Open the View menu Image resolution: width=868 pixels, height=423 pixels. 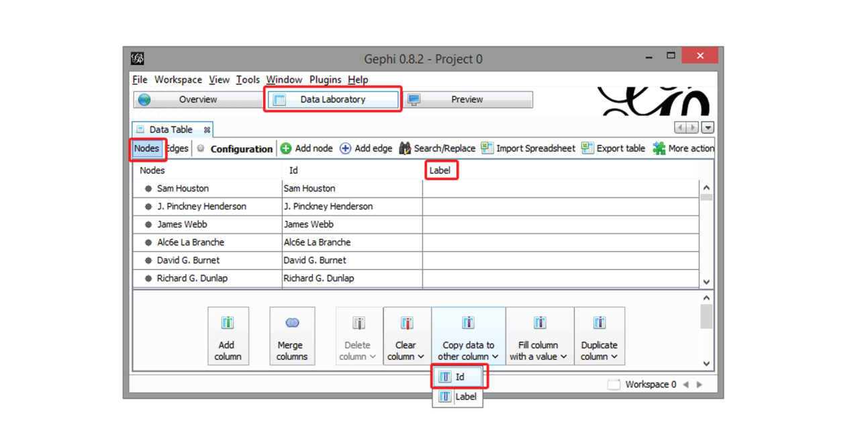click(x=219, y=79)
